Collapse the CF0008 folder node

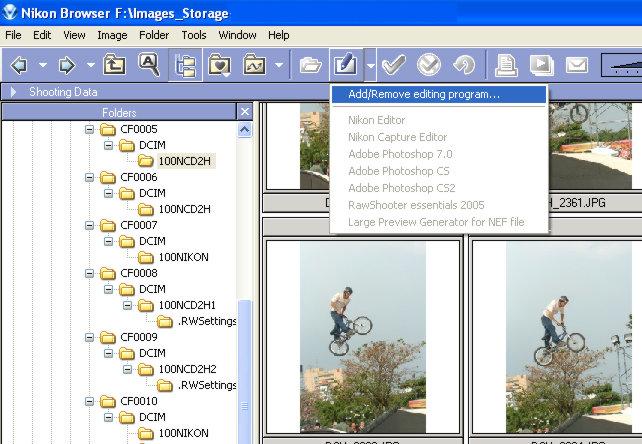[x=89, y=273]
